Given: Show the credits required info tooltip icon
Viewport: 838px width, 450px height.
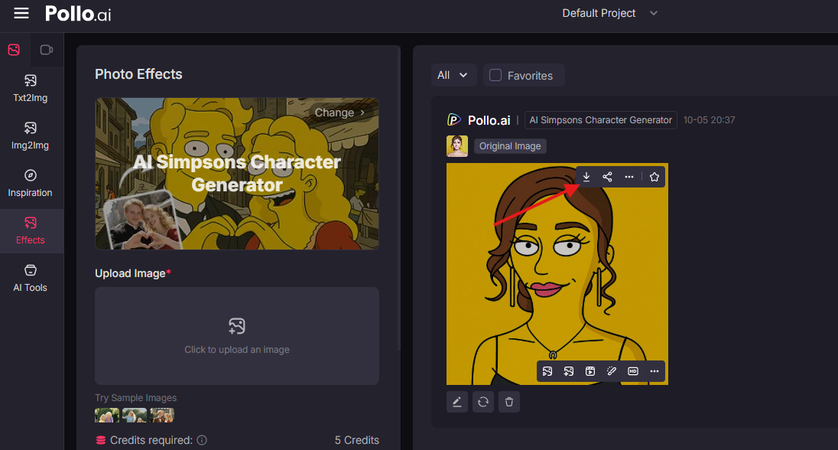Looking at the screenshot, I should (202, 440).
